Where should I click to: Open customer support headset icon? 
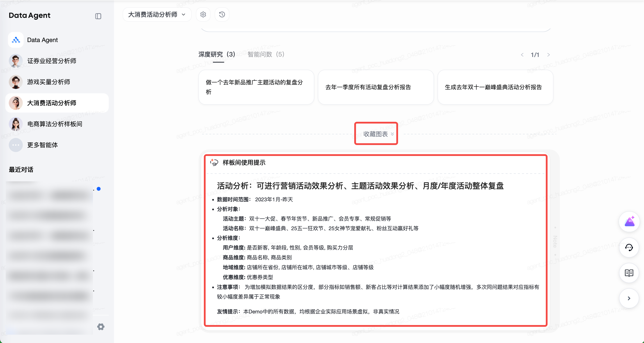(x=629, y=248)
